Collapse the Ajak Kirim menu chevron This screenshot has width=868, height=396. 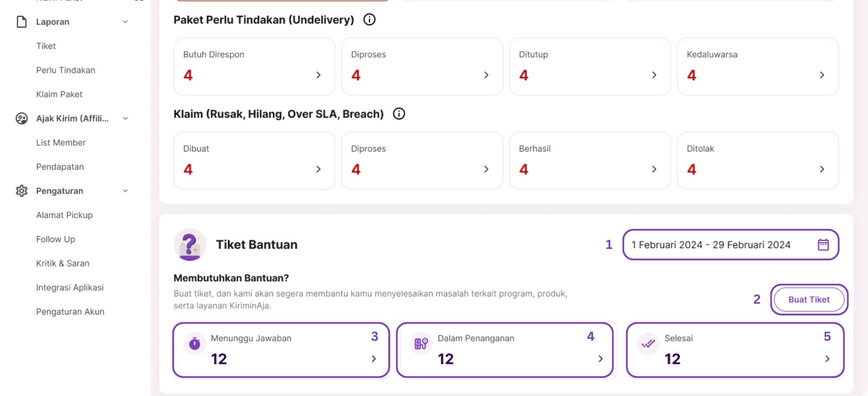[x=125, y=119]
